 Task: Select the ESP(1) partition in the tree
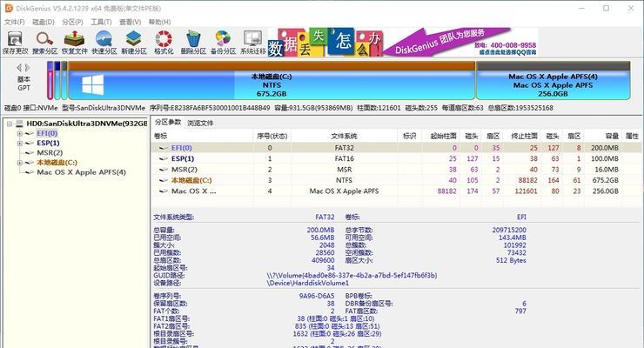[x=48, y=144]
